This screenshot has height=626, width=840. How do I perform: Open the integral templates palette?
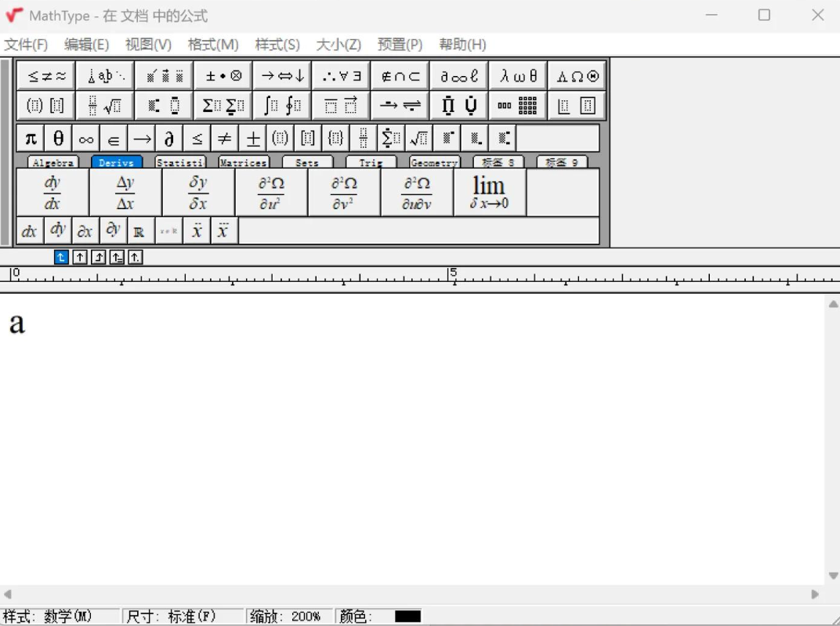(x=282, y=105)
